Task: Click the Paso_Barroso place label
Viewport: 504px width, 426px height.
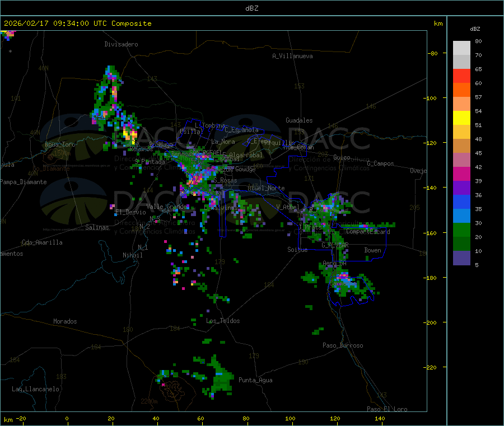Action: [343, 345]
